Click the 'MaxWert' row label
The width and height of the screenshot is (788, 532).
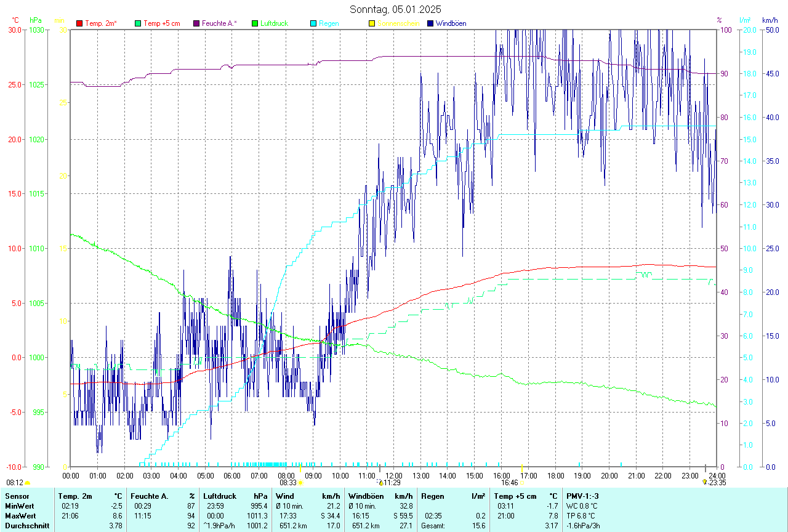click(20, 516)
